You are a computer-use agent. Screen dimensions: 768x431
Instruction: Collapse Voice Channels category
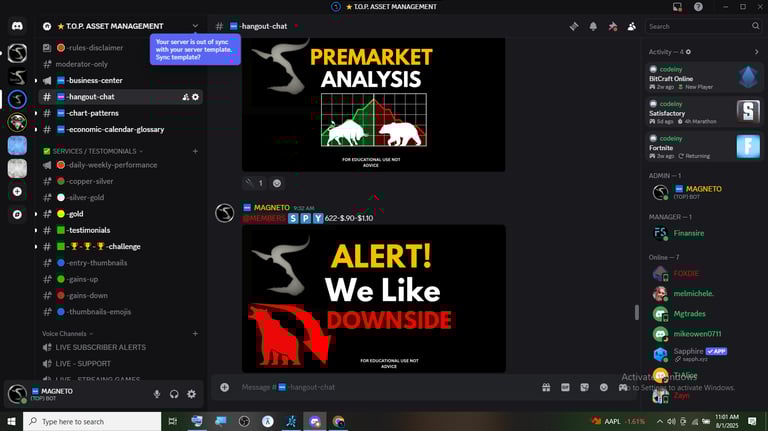[68, 334]
